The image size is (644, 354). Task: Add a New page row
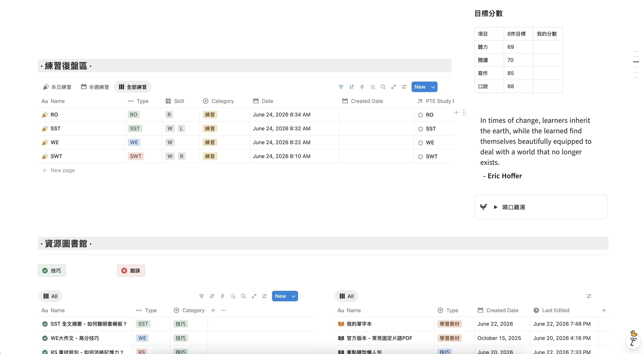(x=59, y=170)
